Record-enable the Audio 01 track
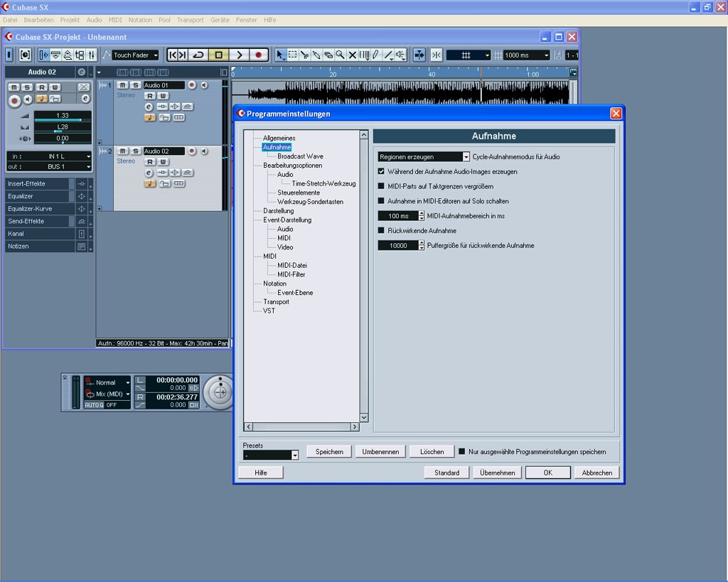This screenshot has height=582, width=728. [192, 85]
